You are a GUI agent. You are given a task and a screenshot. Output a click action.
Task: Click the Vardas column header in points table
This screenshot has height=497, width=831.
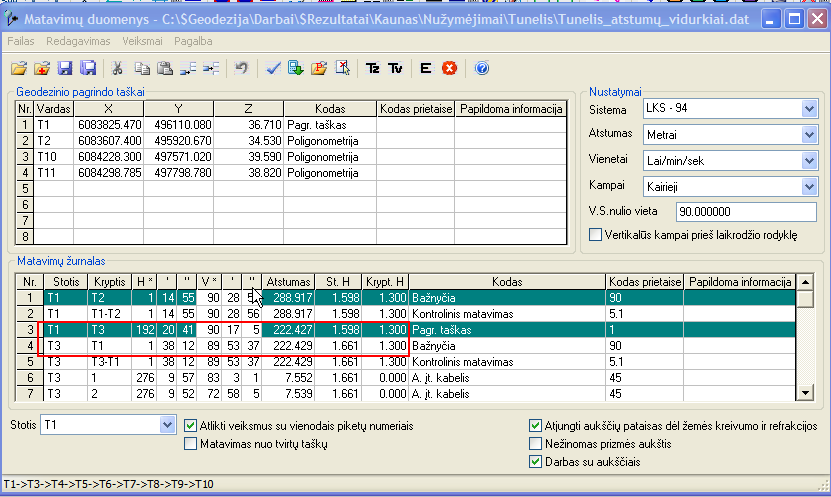coord(54,109)
